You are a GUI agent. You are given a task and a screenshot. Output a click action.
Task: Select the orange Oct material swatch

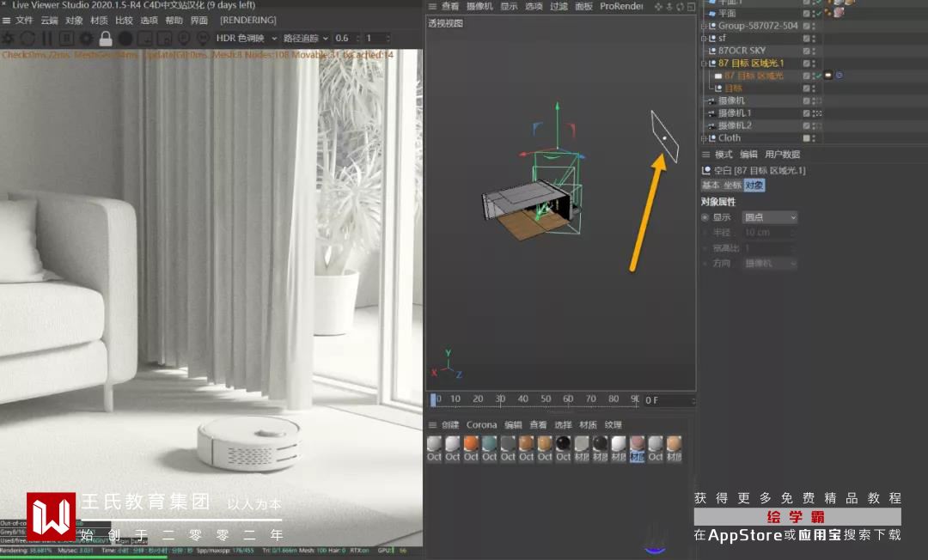coord(471,448)
